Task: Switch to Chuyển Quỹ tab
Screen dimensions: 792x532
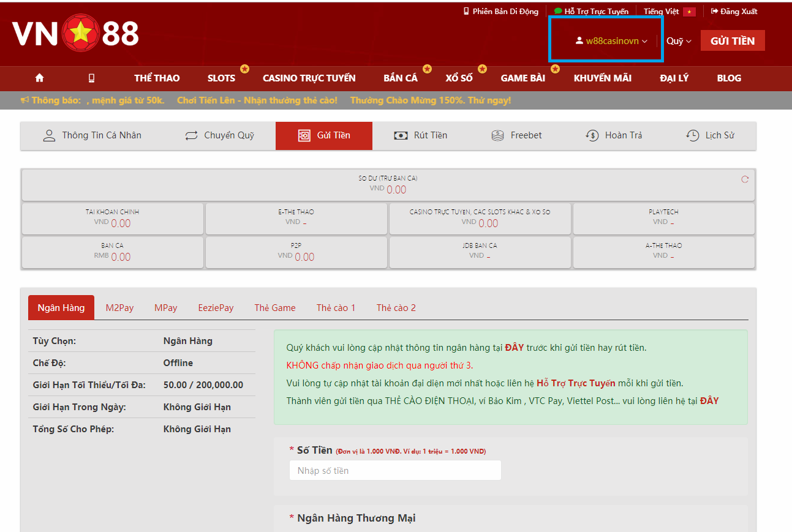Action: click(x=219, y=135)
